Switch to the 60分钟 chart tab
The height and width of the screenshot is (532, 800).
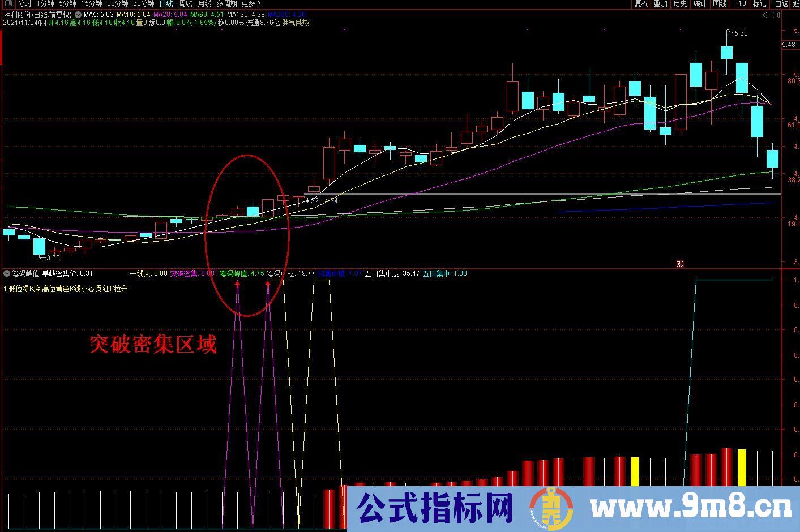[x=144, y=3]
